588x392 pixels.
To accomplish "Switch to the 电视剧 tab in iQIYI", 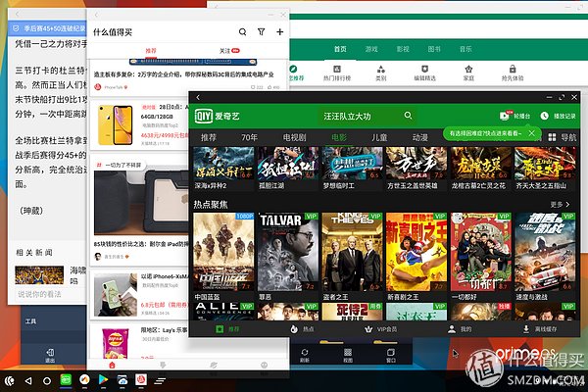I will pos(294,137).
